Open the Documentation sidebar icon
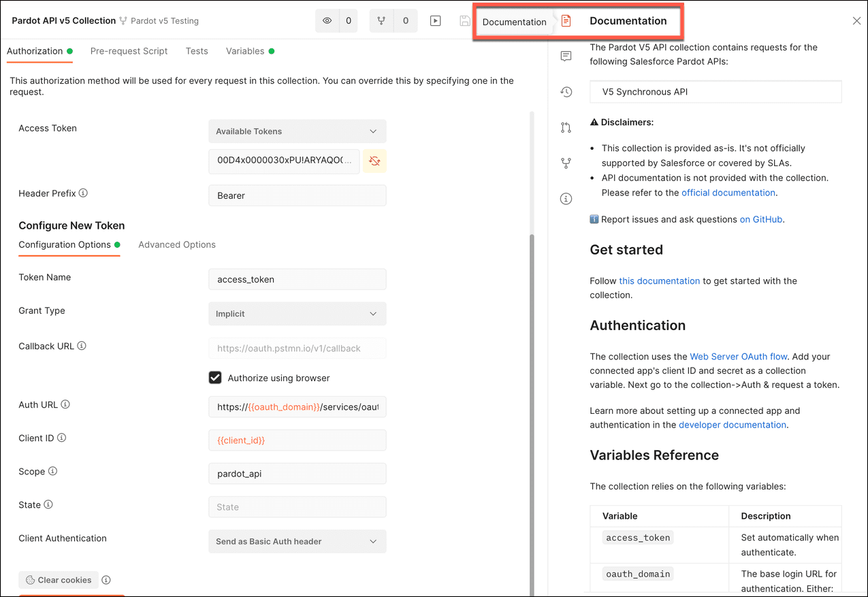The width and height of the screenshot is (868, 597). 566,21
